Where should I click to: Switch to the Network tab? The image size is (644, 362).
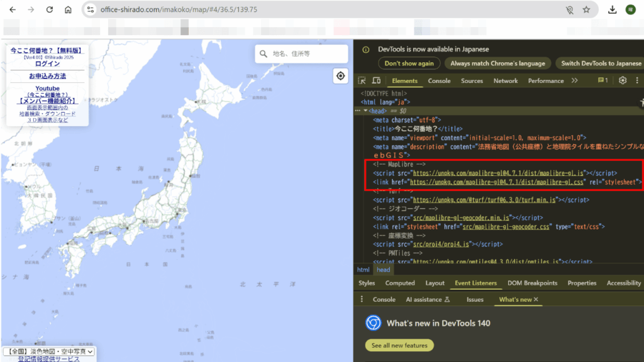[x=506, y=80]
